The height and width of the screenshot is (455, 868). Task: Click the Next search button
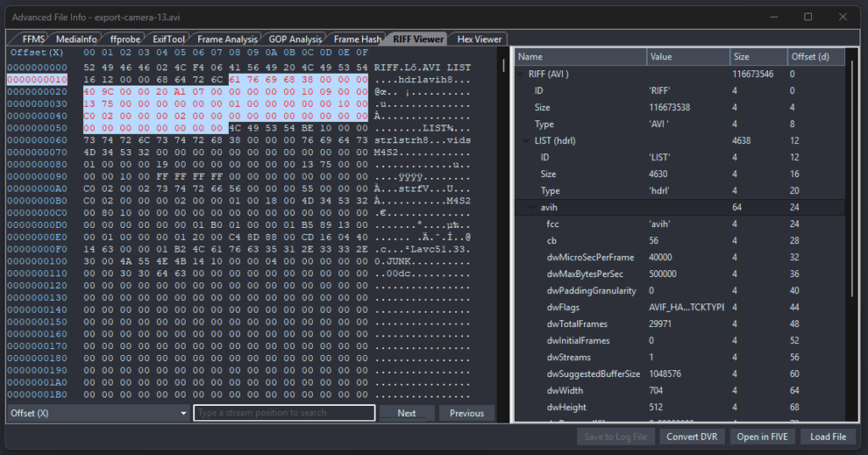407,413
